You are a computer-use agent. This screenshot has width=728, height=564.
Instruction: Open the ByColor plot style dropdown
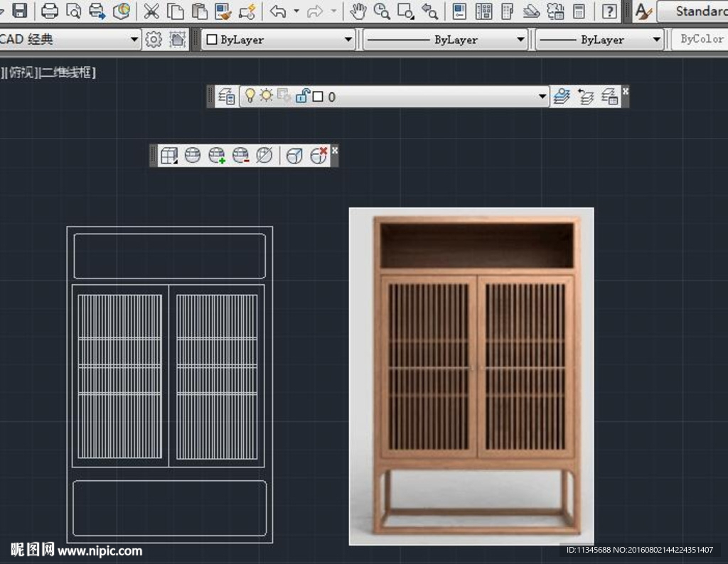pyautogui.click(x=700, y=40)
